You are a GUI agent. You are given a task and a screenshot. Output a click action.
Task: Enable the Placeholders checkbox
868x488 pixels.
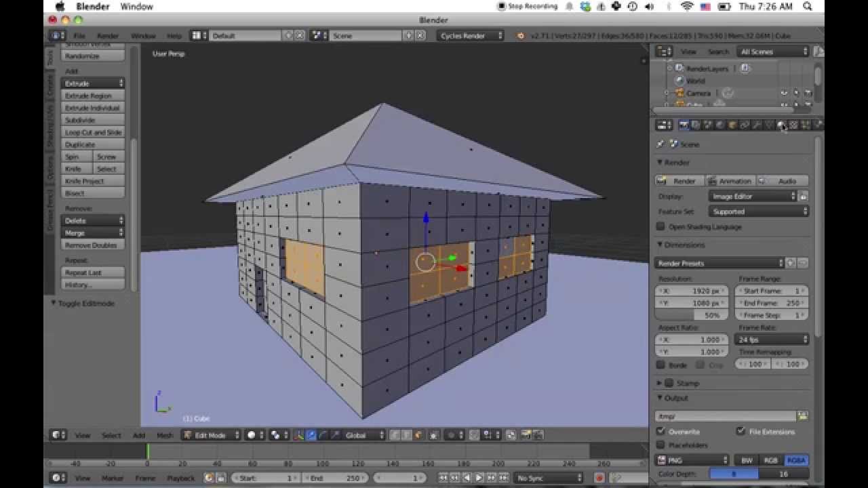[x=660, y=445]
